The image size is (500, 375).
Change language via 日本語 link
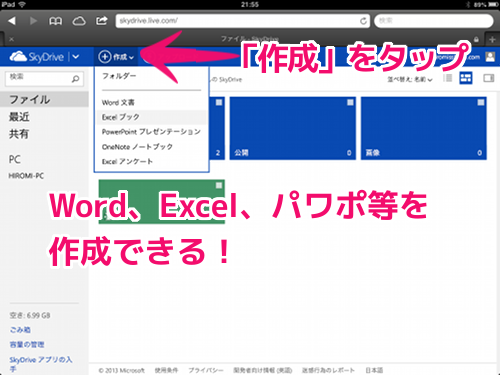(374, 370)
